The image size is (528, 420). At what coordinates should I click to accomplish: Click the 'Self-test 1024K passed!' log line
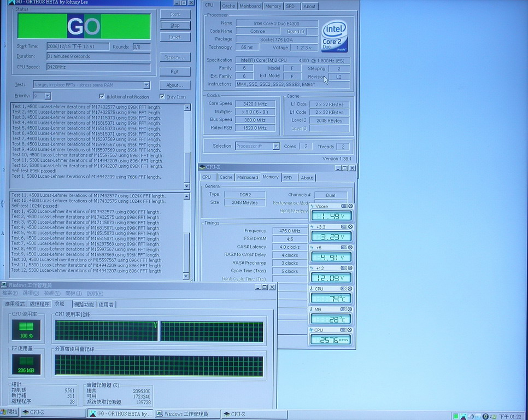click(x=35, y=206)
